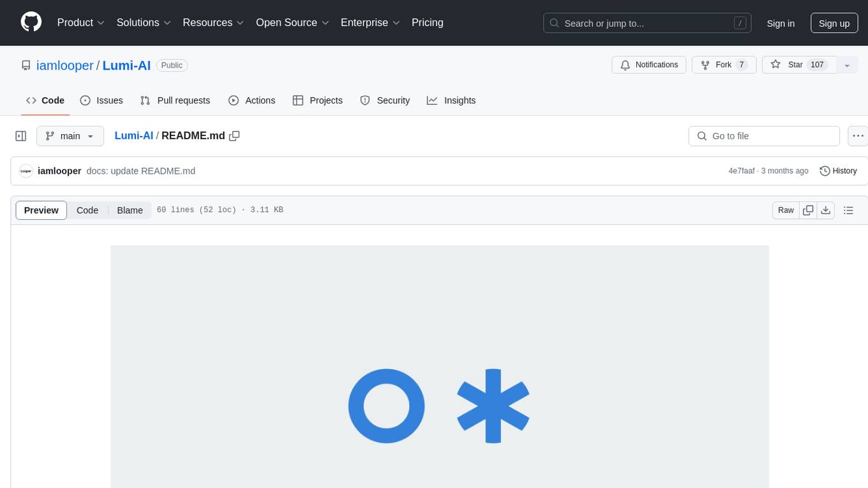Focus the Go to file field

pyautogui.click(x=764, y=136)
